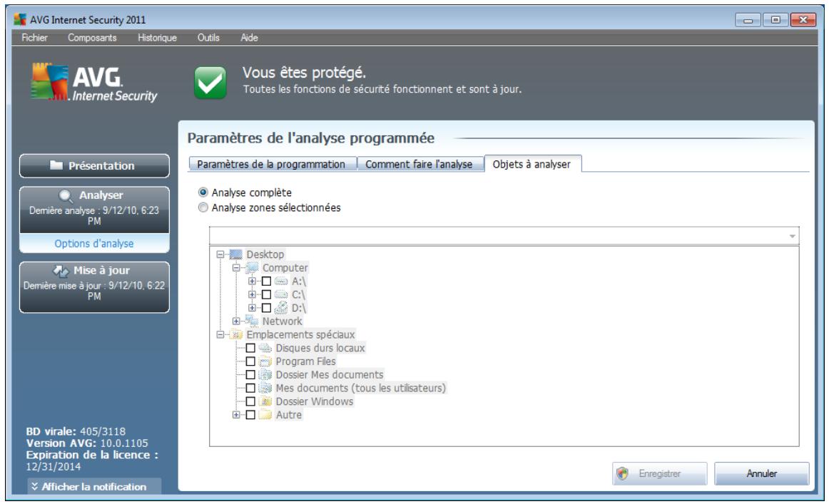
Task: Click the Network icon in the tree
Action: click(x=252, y=321)
